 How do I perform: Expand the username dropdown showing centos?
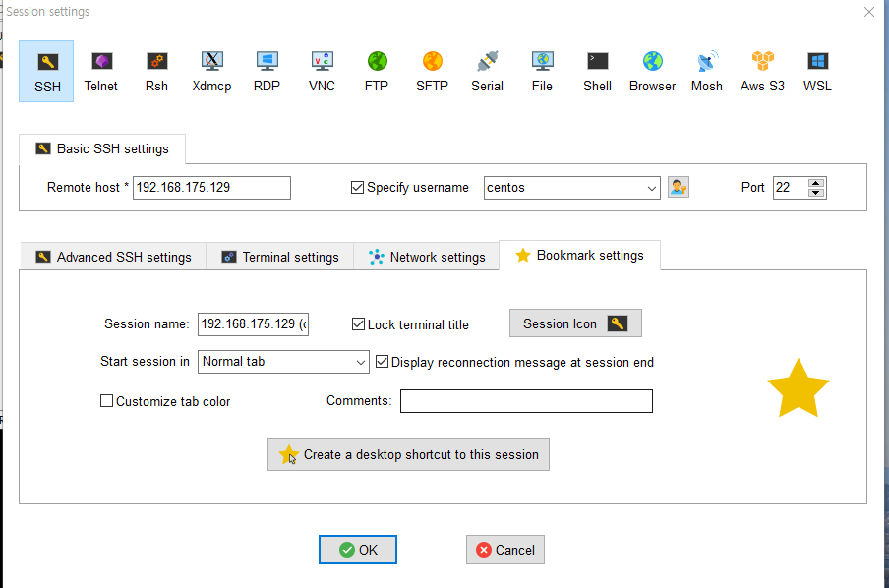point(651,188)
